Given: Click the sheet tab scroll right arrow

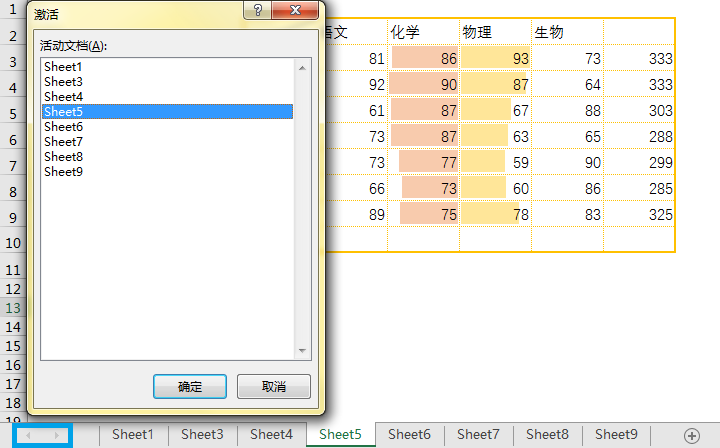Looking at the screenshot, I should (56, 435).
